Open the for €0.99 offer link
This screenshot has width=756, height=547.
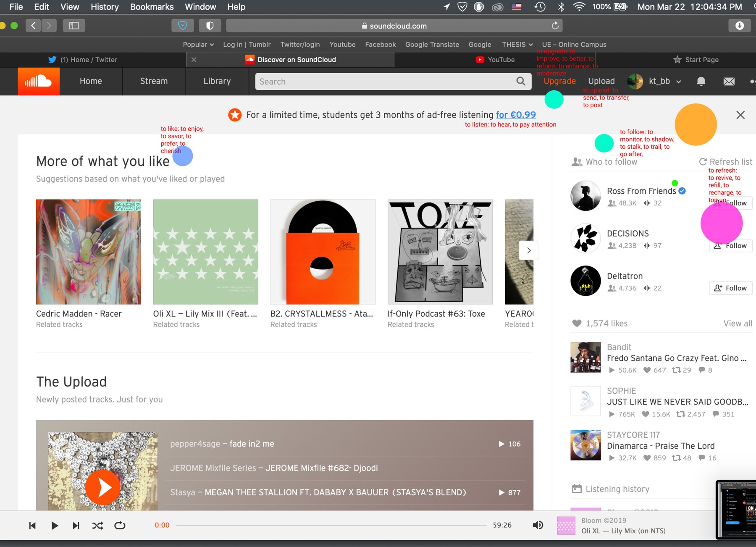point(516,115)
